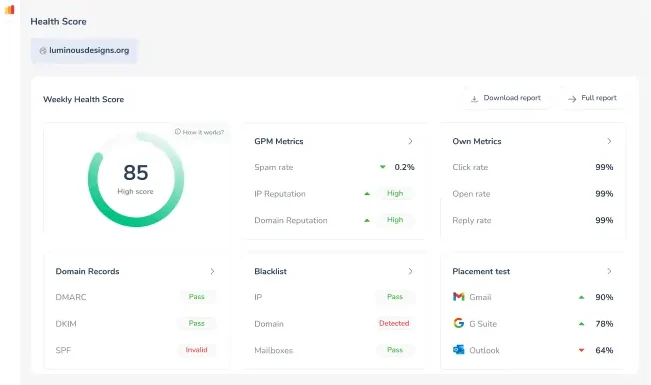Expand Own Metrics with its chevron
This screenshot has height=385, width=651.
tap(609, 141)
